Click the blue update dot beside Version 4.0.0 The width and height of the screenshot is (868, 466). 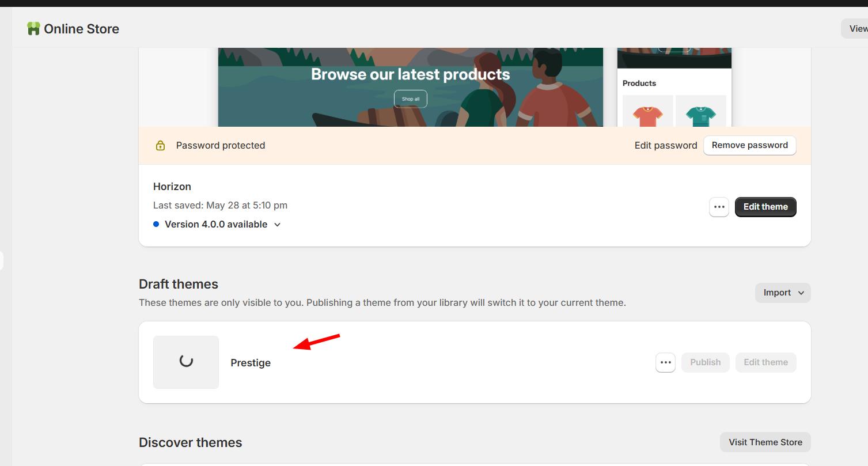pos(156,224)
